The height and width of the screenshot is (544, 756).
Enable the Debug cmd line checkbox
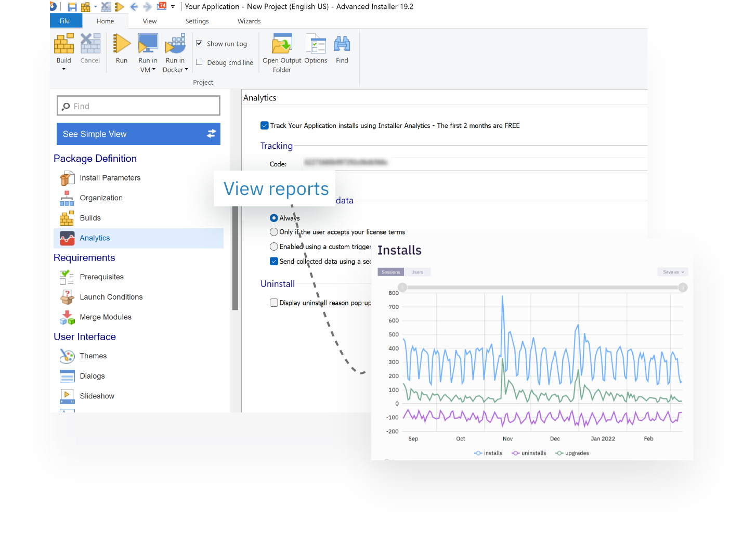pyautogui.click(x=199, y=62)
